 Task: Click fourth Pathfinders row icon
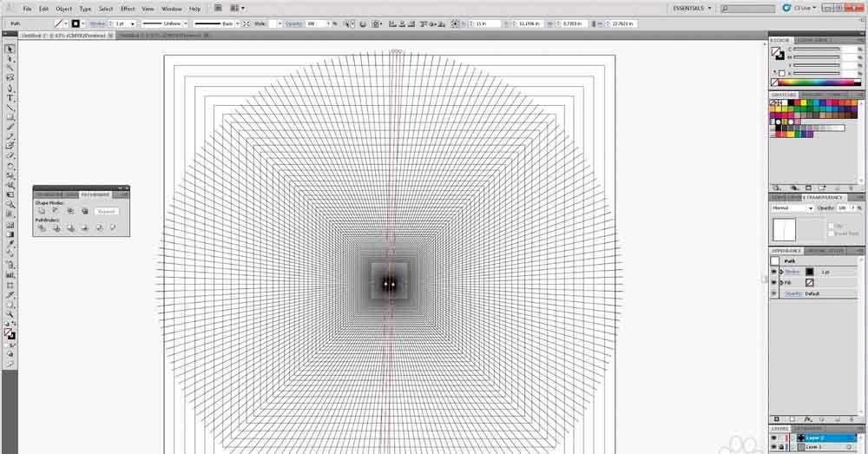[84, 227]
